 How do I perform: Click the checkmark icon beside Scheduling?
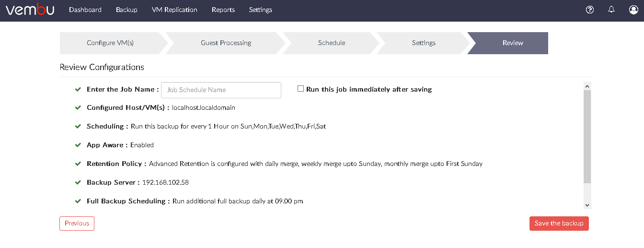(78, 126)
